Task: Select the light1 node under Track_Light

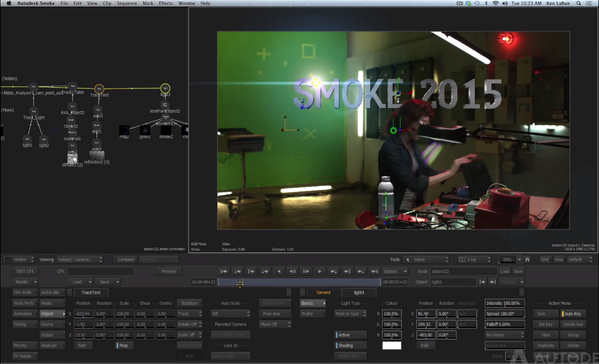Action: pyautogui.click(x=27, y=139)
